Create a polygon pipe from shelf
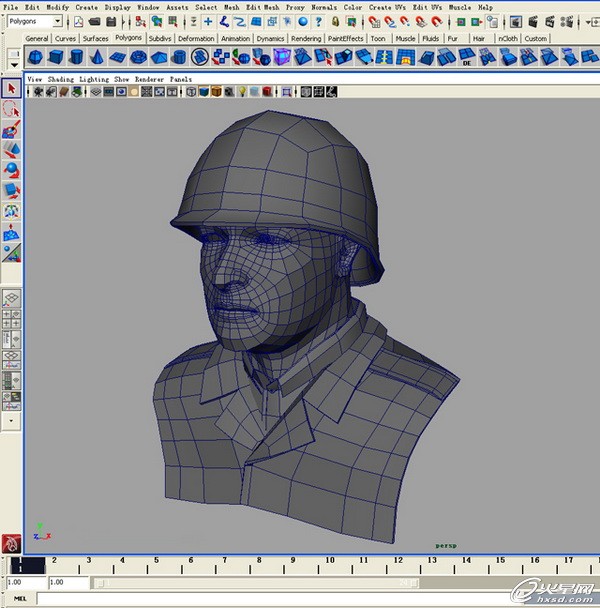This screenshot has height=608, width=600. point(179,57)
